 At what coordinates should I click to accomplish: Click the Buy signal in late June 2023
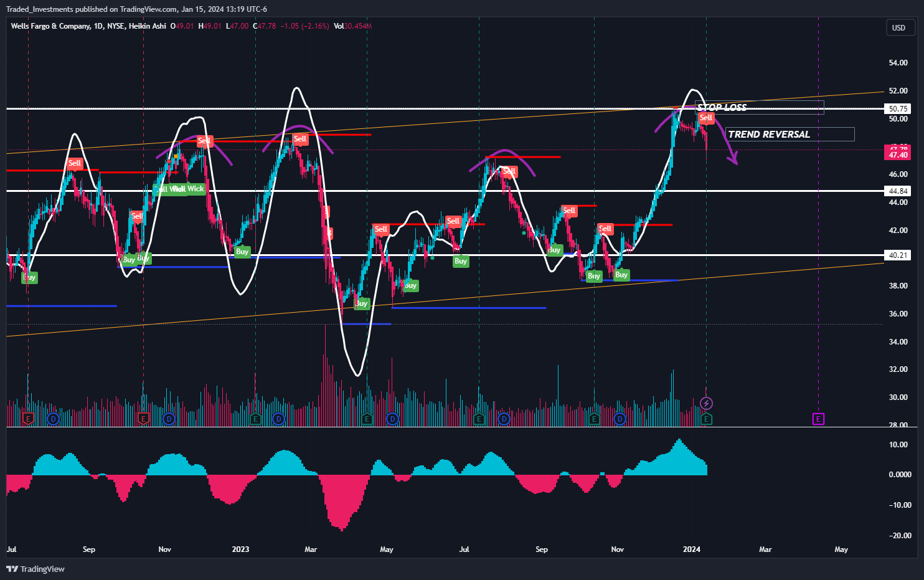461,261
